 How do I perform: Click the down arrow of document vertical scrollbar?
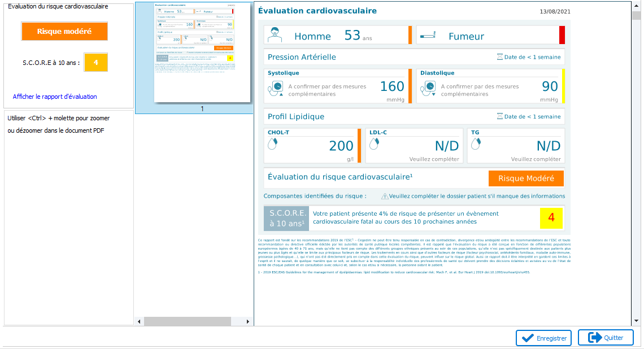click(636, 321)
